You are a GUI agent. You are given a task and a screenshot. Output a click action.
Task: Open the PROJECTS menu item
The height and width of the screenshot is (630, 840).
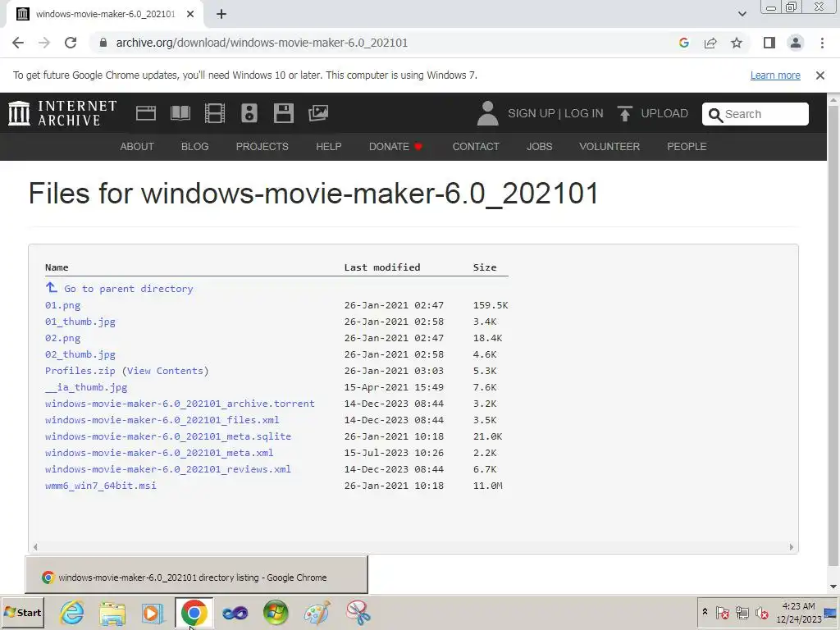click(262, 146)
